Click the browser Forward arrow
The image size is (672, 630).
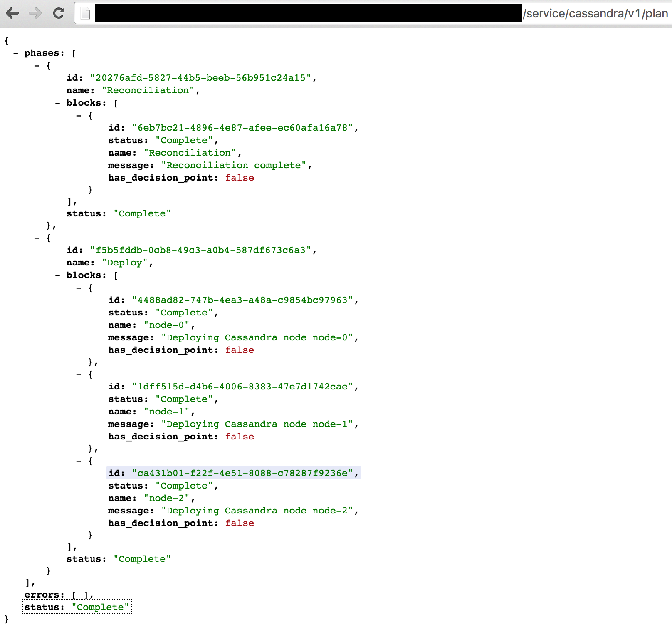(x=35, y=13)
